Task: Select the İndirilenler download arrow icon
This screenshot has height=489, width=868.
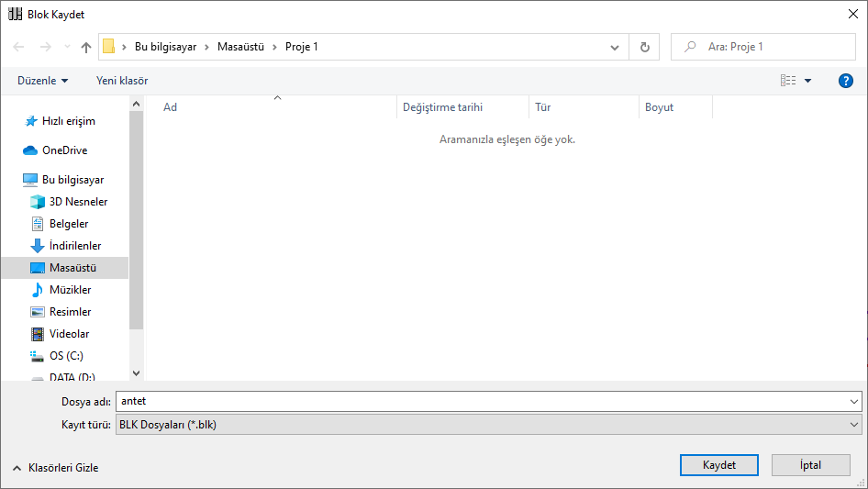Action: click(38, 246)
